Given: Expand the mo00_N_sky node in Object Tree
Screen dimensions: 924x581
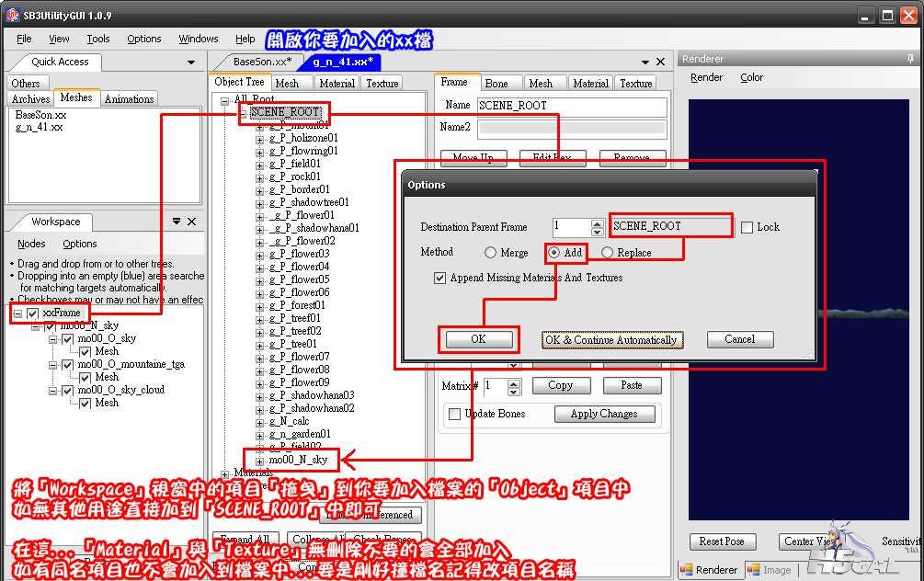Looking at the screenshot, I should click(259, 461).
